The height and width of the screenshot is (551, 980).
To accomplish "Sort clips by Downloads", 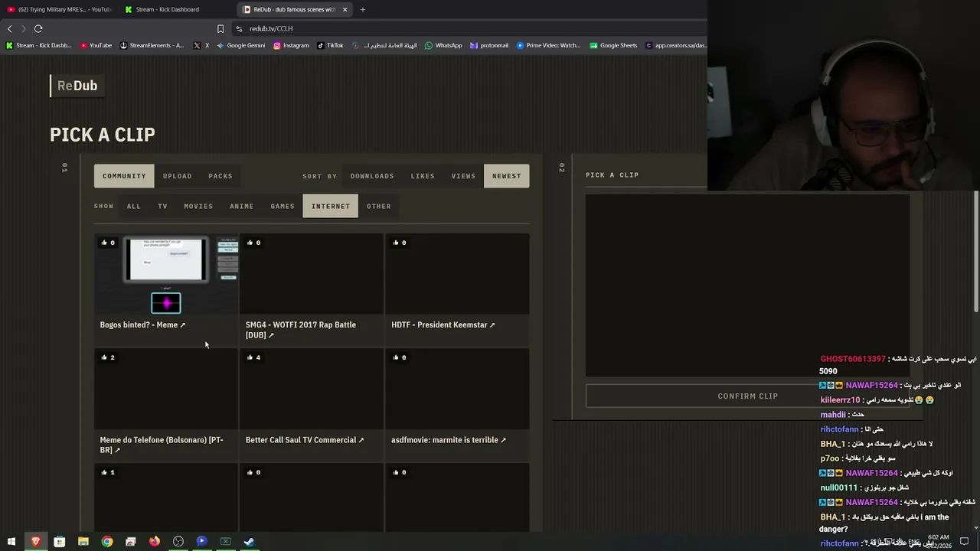I will point(372,176).
